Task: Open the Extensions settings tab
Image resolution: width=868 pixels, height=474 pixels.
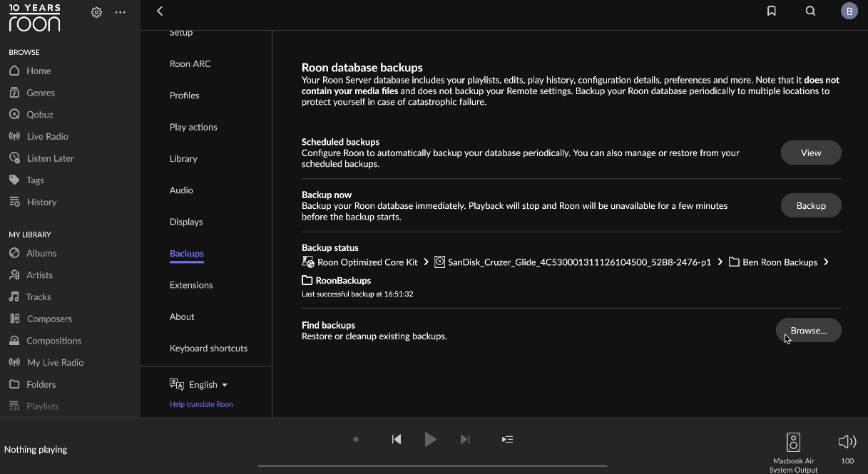Action: pos(191,284)
